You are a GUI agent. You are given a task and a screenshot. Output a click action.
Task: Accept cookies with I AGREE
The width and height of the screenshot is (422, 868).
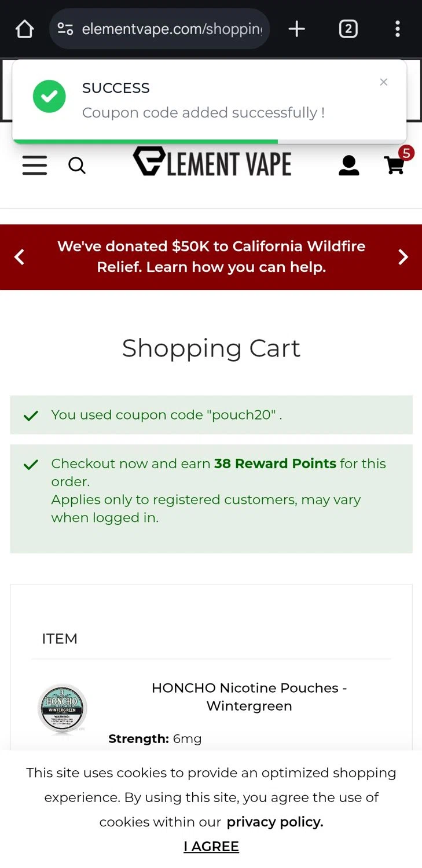211,846
